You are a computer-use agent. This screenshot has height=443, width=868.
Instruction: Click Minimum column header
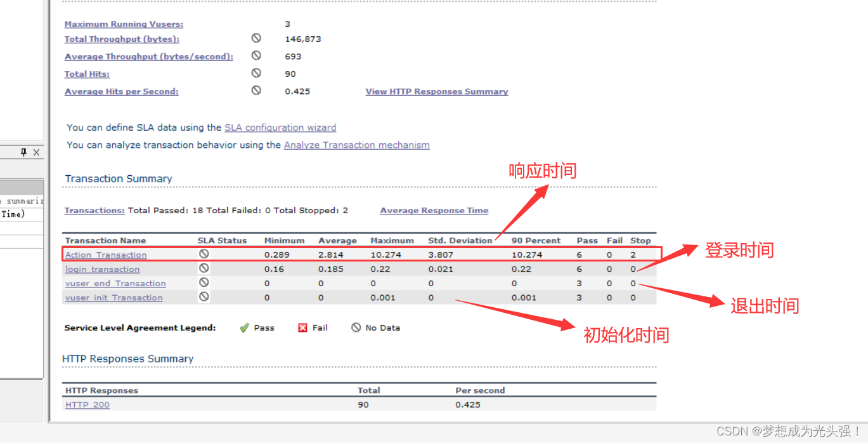click(284, 241)
